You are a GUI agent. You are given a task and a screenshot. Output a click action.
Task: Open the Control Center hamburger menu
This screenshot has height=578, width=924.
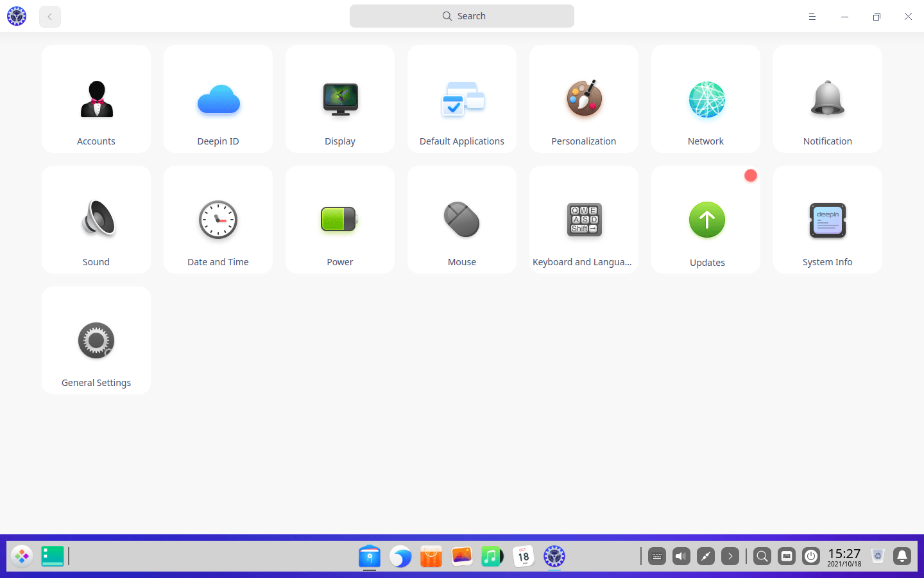click(812, 16)
